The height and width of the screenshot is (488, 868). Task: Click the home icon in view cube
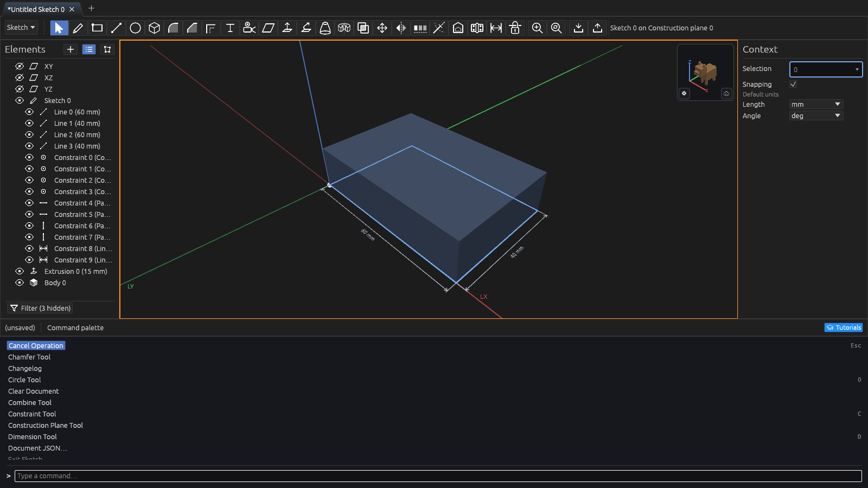tap(726, 94)
